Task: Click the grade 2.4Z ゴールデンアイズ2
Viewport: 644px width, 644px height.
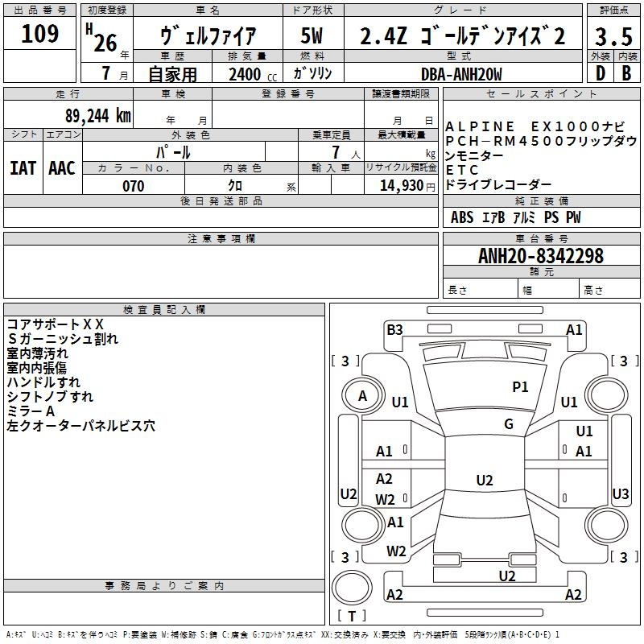Action: coord(462,35)
